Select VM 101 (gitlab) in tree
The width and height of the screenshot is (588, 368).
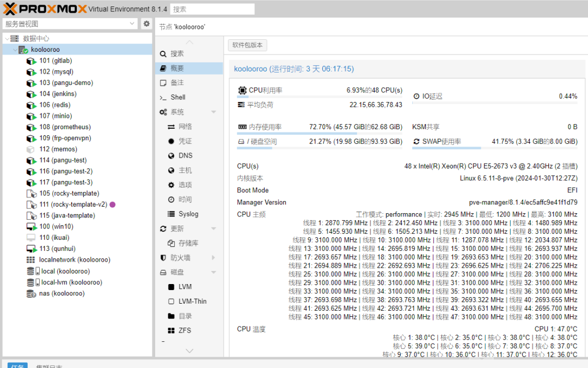pyautogui.click(x=55, y=61)
